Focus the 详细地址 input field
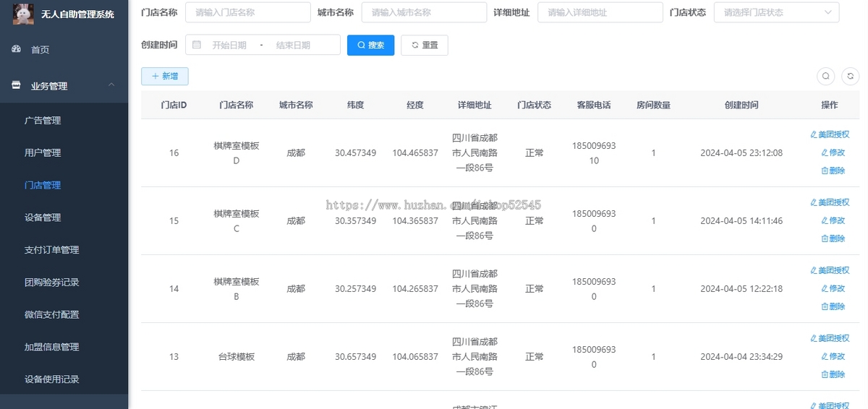The width and height of the screenshot is (868, 409). coord(600,12)
